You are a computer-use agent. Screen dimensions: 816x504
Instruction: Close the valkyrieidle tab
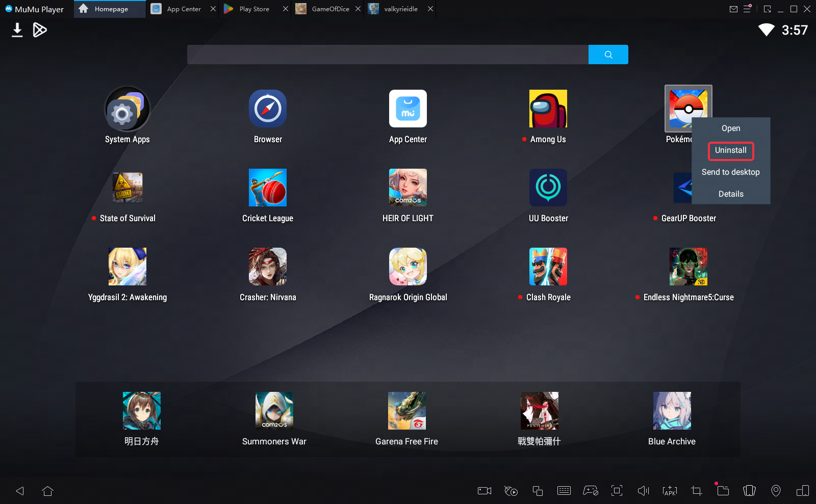click(x=430, y=9)
